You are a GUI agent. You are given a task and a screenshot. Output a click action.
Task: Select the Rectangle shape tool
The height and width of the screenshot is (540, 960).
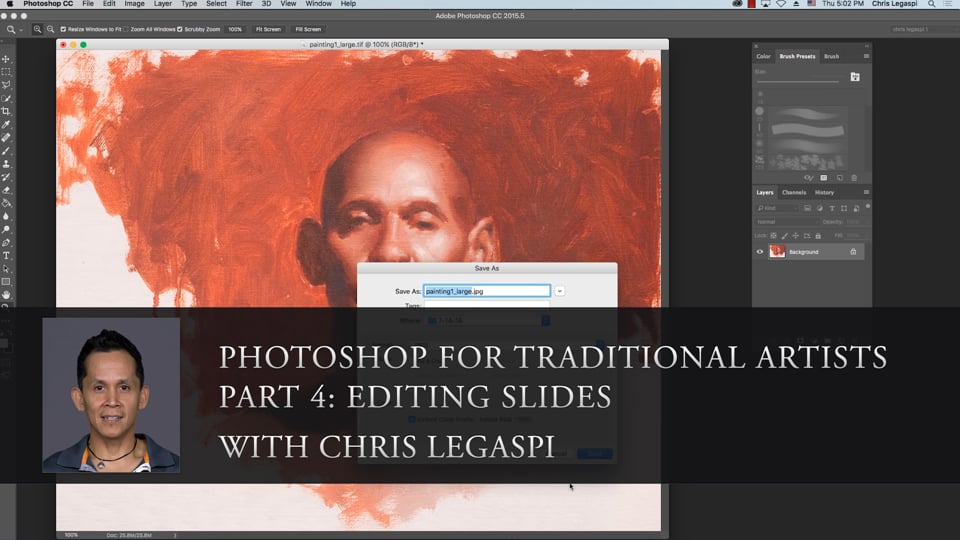[x=6, y=282]
